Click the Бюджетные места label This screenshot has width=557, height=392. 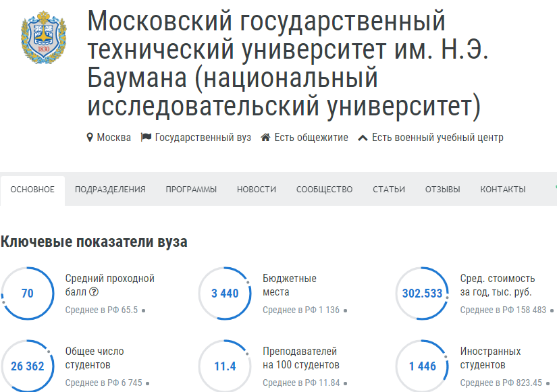tap(290, 285)
